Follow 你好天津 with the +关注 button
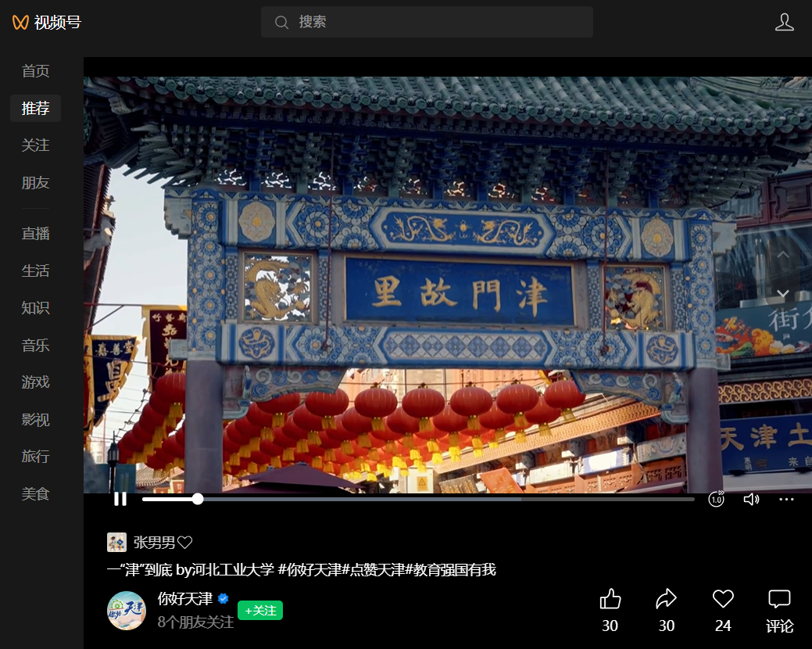The image size is (812, 649). (259, 611)
